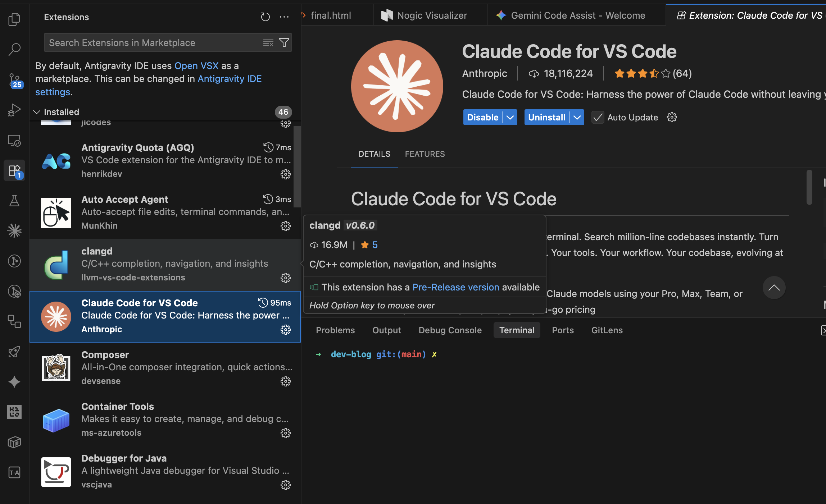
Task: Open manage gear for Antigravity Quota extension
Action: (286, 174)
